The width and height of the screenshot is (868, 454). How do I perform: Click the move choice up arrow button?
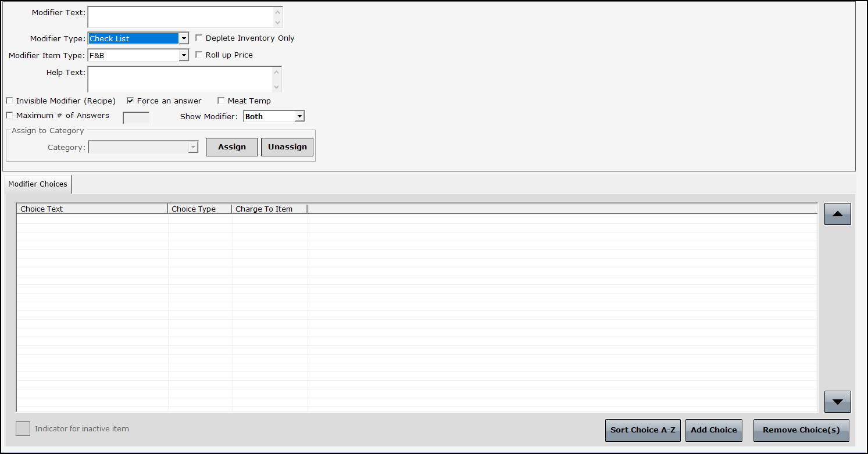coord(837,214)
